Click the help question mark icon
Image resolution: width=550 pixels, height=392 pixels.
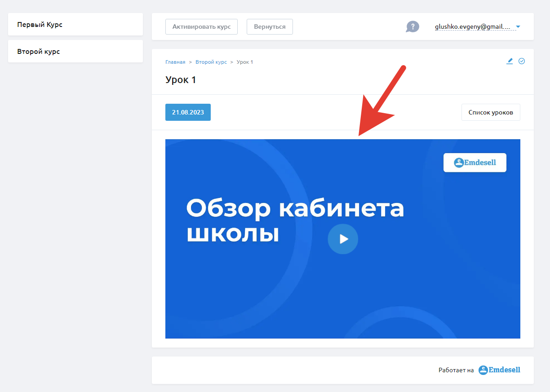(x=412, y=26)
